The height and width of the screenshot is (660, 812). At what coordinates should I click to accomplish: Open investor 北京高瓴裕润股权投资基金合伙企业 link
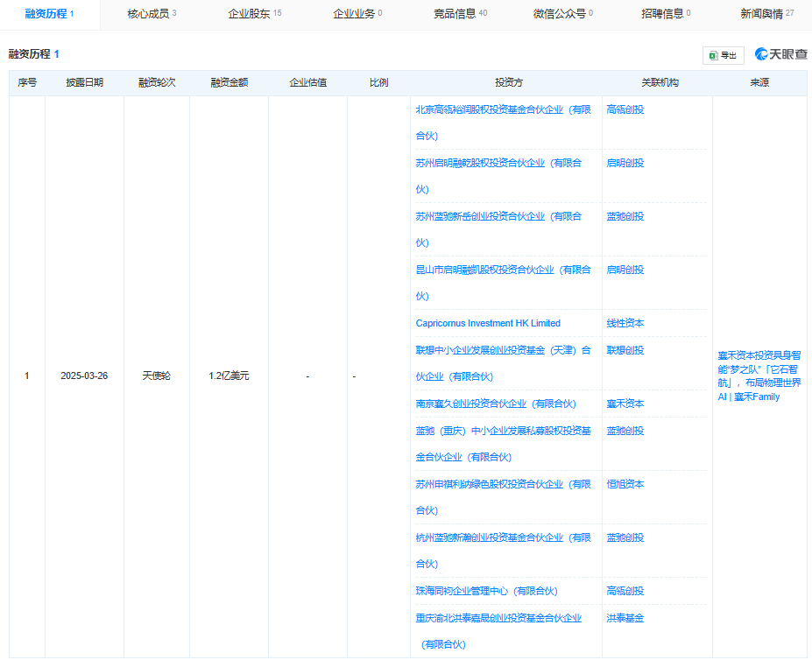tap(503, 123)
